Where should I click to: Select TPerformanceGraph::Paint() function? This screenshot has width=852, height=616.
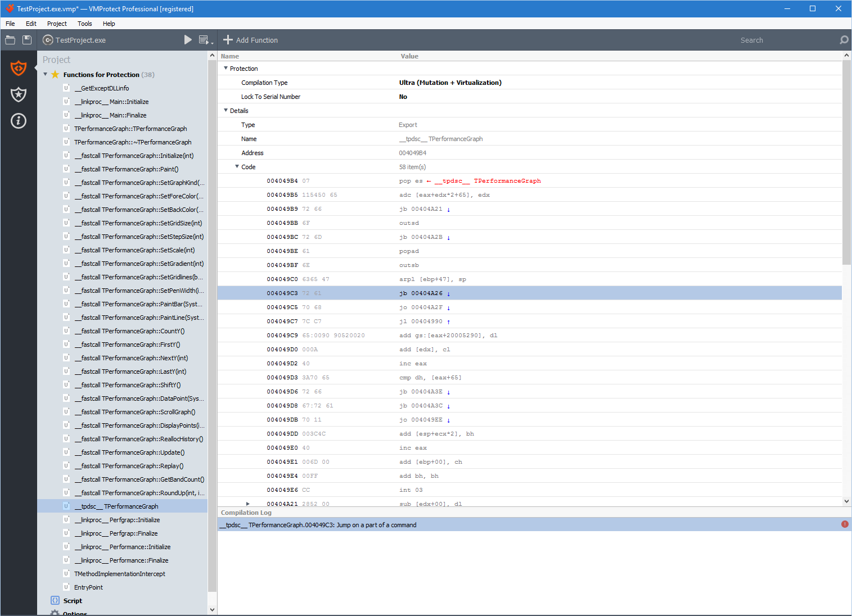[x=126, y=169]
